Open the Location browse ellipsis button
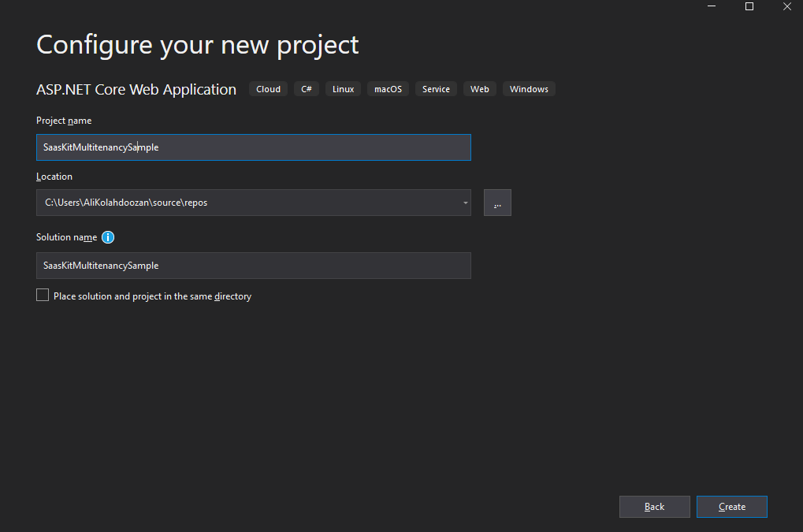This screenshot has height=532, width=803. pyautogui.click(x=497, y=203)
